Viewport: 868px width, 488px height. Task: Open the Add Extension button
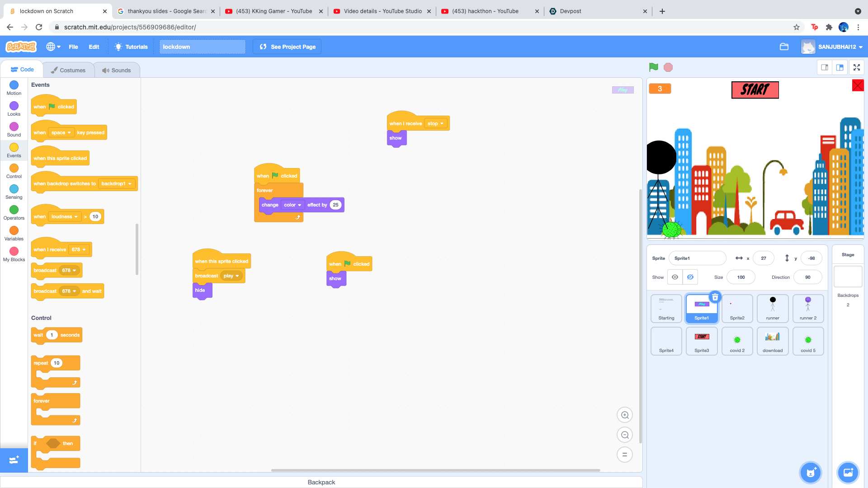point(14,460)
